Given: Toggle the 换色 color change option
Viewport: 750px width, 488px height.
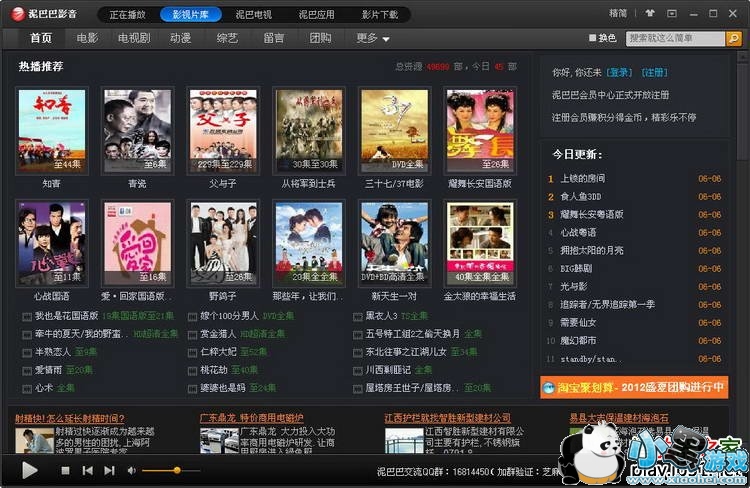Looking at the screenshot, I should pos(603,38).
